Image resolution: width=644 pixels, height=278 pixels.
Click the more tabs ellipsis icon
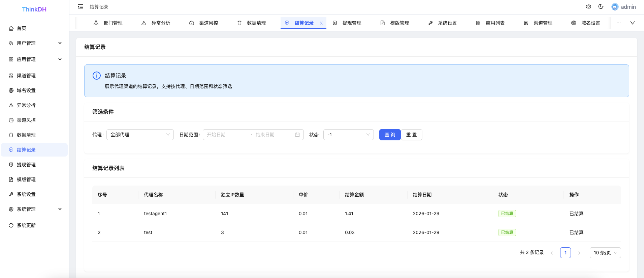pyautogui.click(x=619, y=23)
